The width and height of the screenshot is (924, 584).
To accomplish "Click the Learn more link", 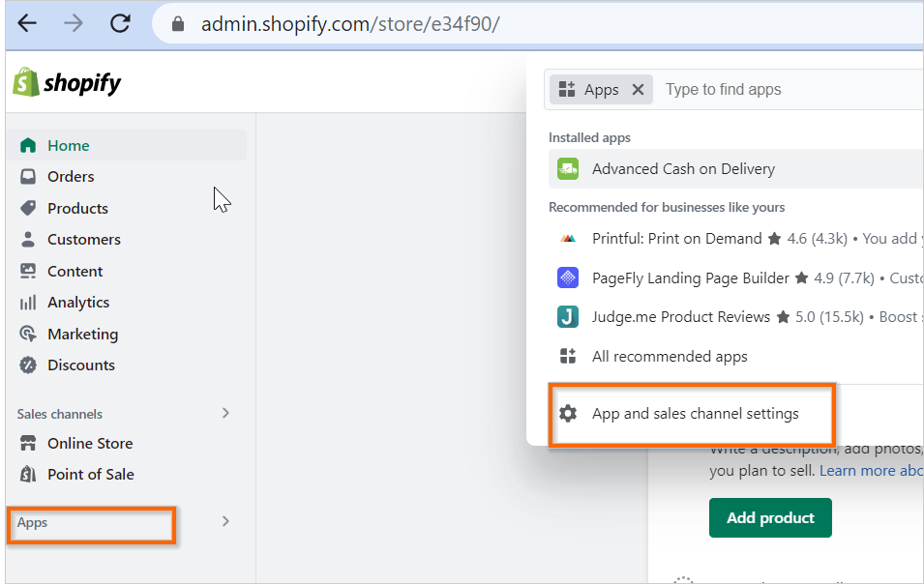I will 871,470.
